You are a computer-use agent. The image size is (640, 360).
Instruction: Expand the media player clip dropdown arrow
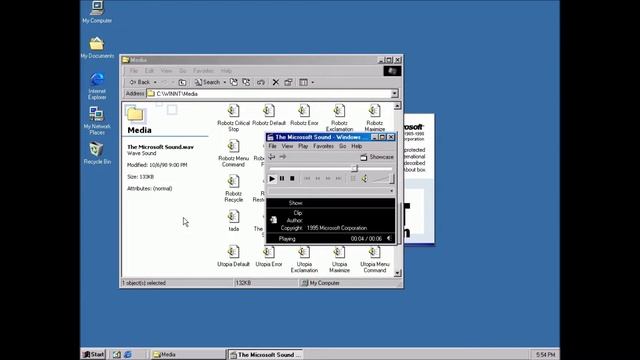click(x=391, y=191)
